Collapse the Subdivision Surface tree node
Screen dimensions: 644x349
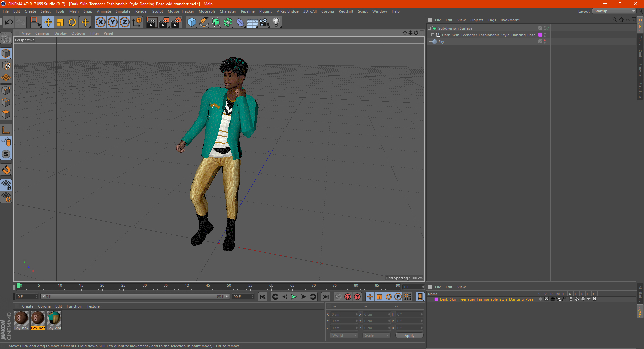click(429, 28)
